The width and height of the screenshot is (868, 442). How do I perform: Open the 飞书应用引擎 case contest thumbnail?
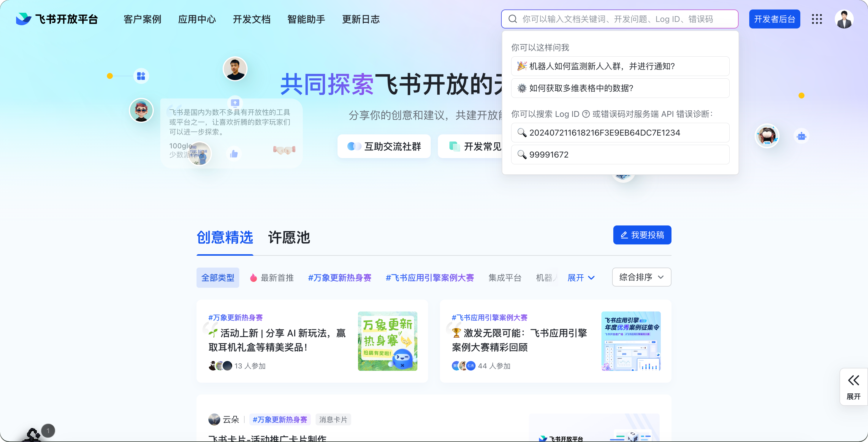click(x=631, y=341)
